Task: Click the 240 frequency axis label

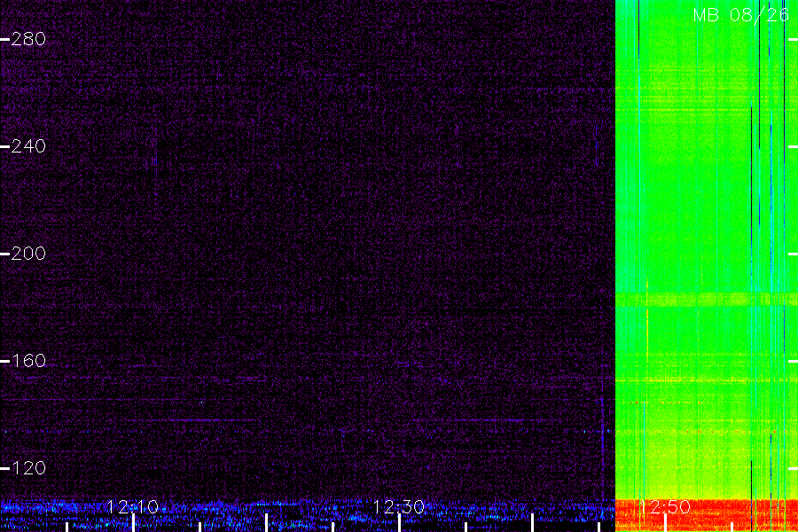Action: click(x=28, y=146)
